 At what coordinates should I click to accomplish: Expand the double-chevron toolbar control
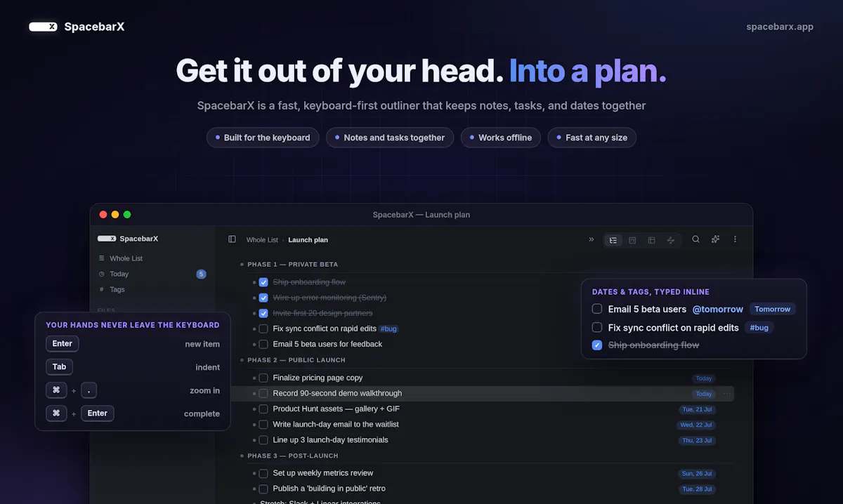[x=592, y=239]
